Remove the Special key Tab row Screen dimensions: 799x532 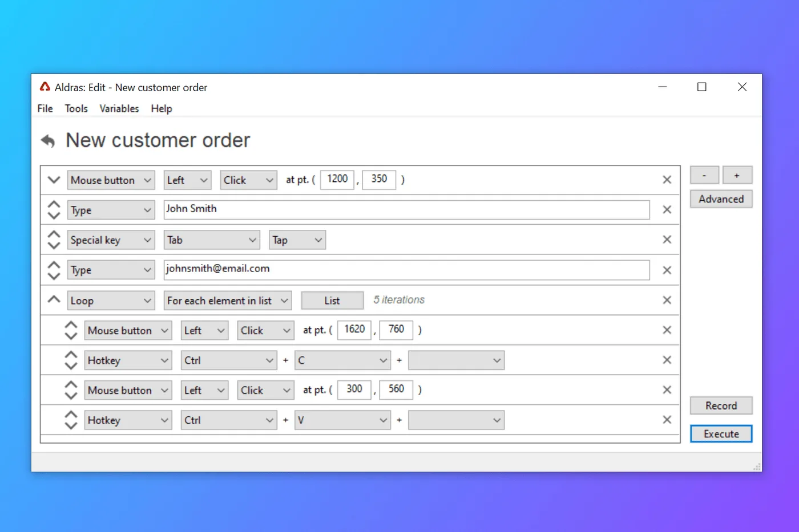click(667, 240)
